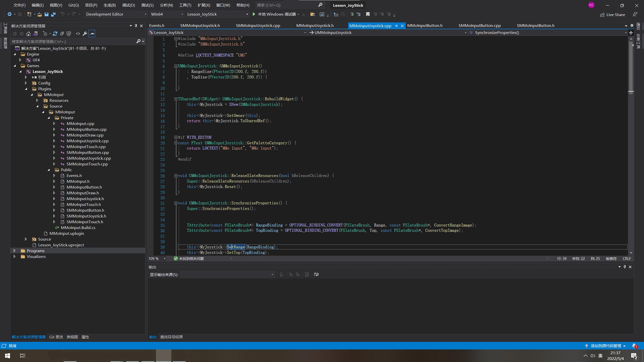Sync Solution Explorer with active document
This screenshot has height=362, width=644.
point(36,34)
